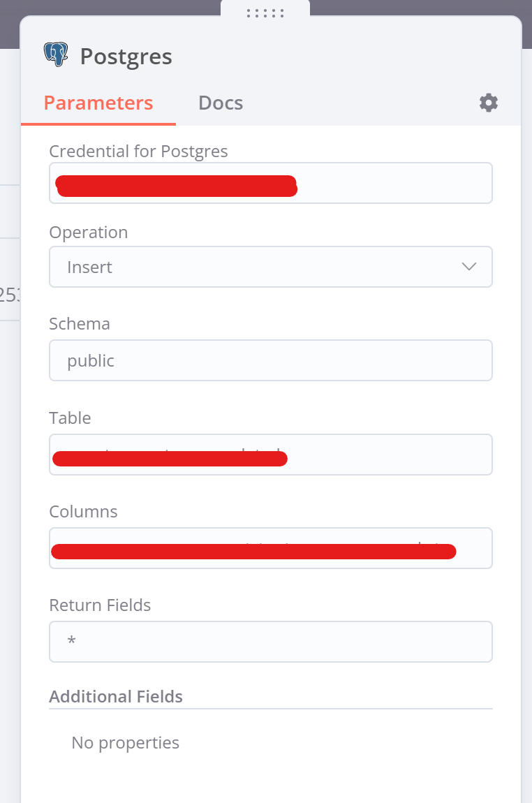Click the Operation parameter label

(x=89, y=233)
